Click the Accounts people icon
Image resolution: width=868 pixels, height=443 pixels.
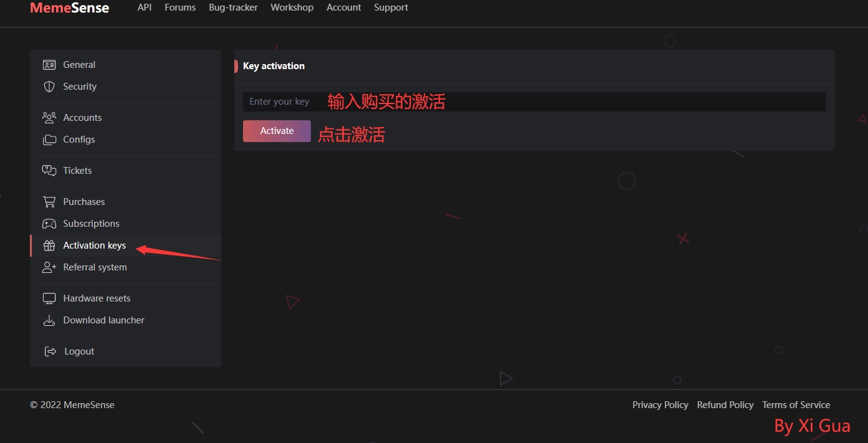[x=49, y=118]
